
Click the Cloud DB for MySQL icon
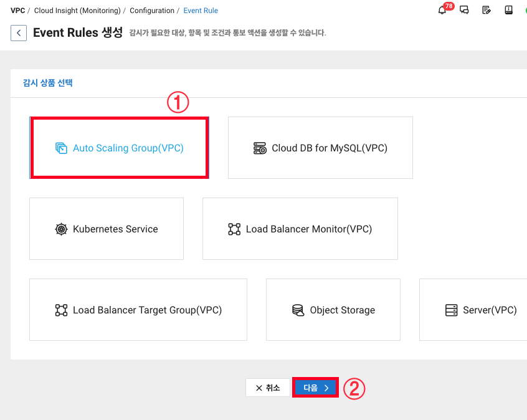point(260,148)
